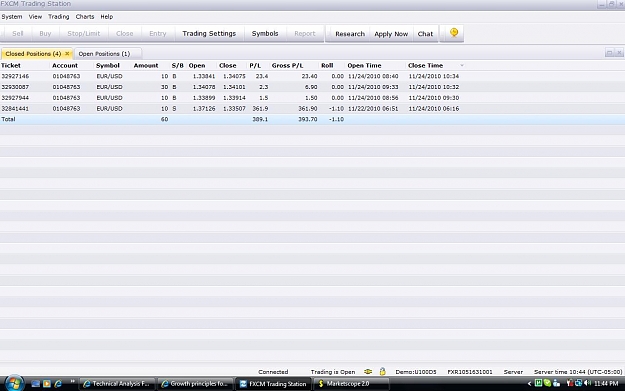Click the padlock icon in status bar
625x391 pixels.
coord(382,371)
